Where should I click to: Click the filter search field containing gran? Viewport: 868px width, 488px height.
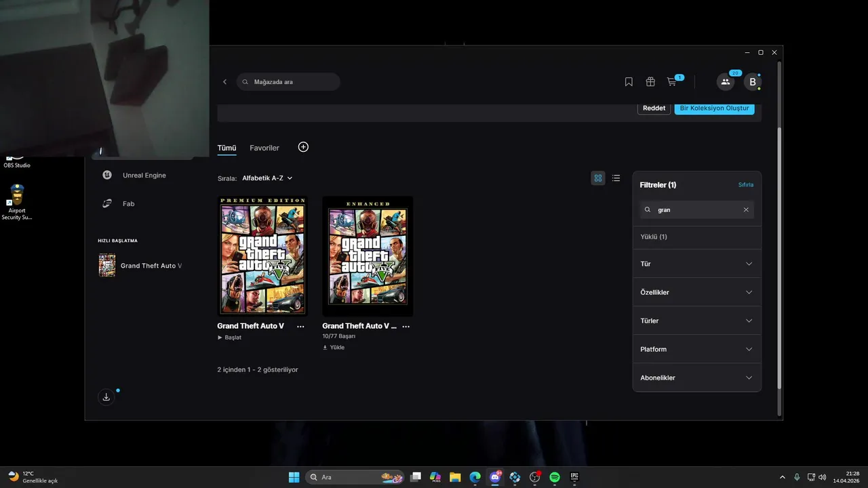pos(696,210)
